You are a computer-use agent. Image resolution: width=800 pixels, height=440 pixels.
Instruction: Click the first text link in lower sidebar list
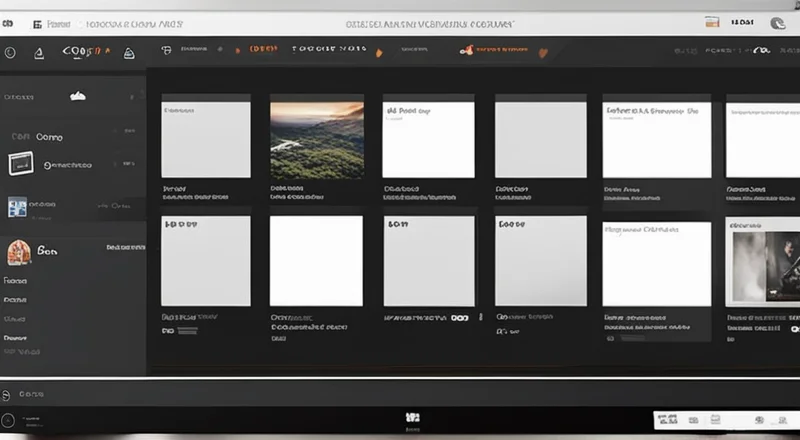coord(15,282)
